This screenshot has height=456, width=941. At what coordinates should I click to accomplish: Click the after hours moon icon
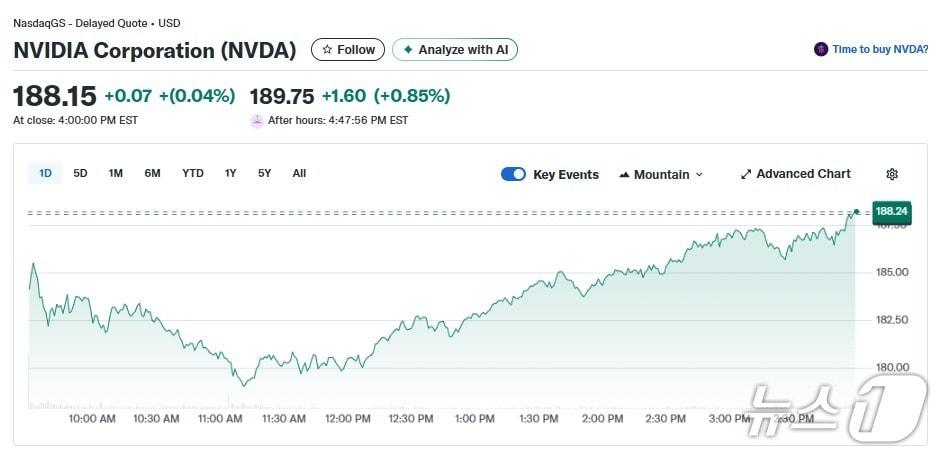(257, 121)
